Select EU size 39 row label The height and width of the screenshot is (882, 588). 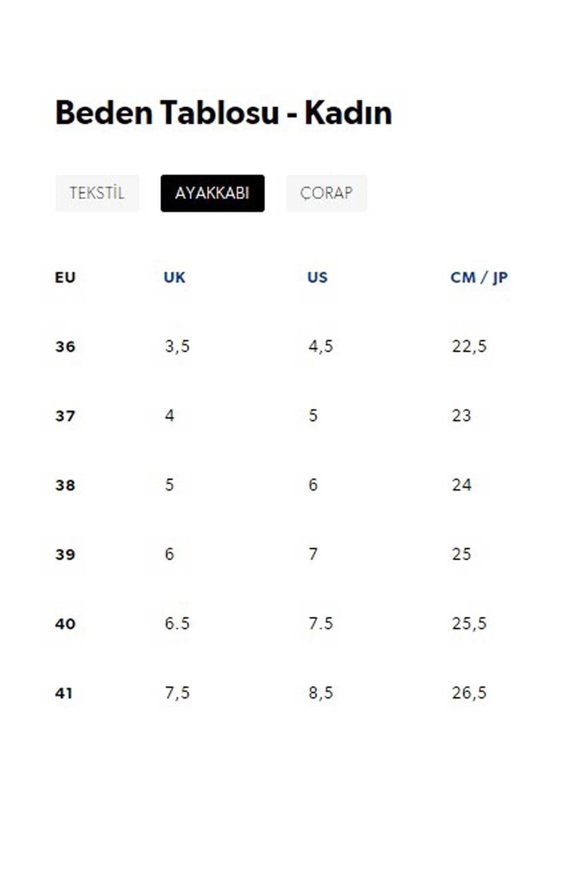point(65,555)
